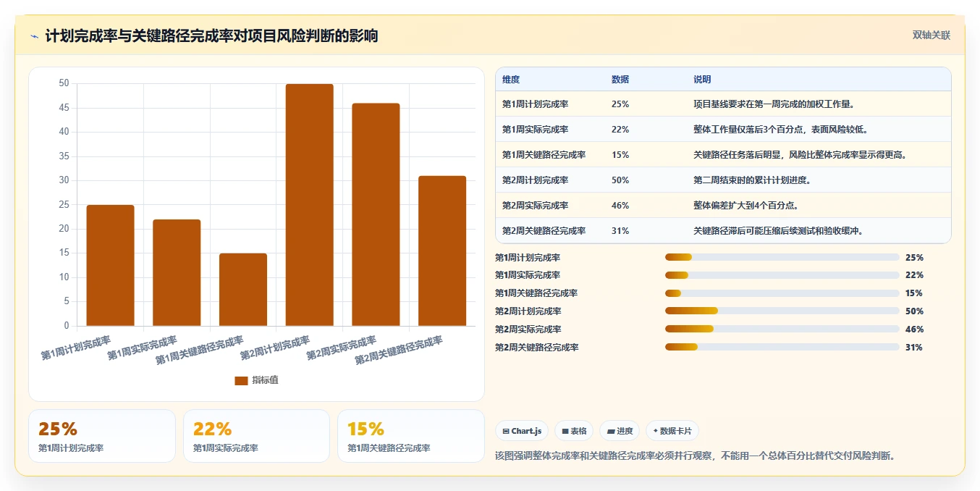Click the 进度 tag chip
This screenshot has width=980, height=491.
(x=620, y=431)
